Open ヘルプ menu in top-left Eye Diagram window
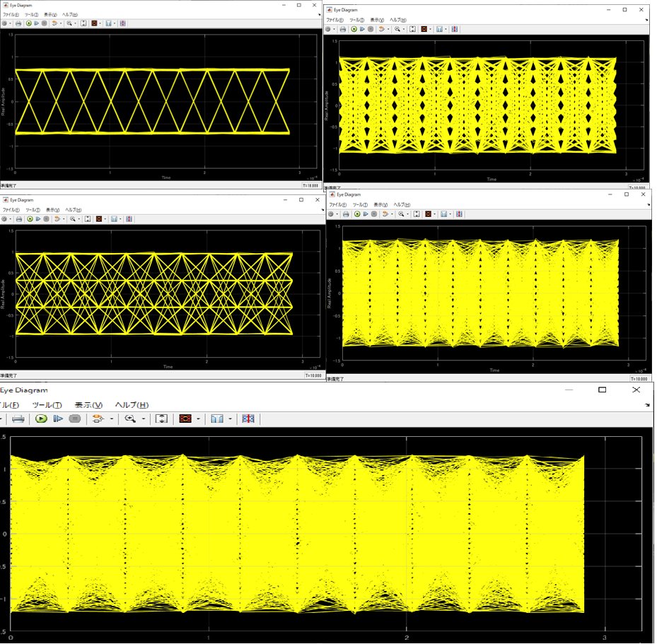 [70, 15]
